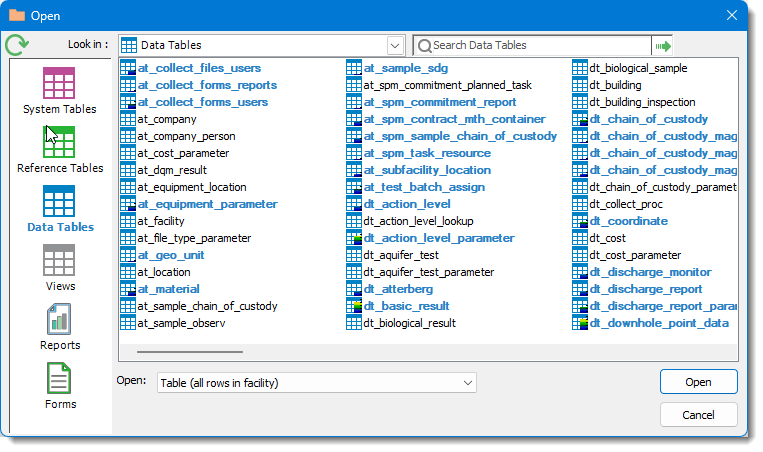Select at_subfacility_location table

coord(427,170)
